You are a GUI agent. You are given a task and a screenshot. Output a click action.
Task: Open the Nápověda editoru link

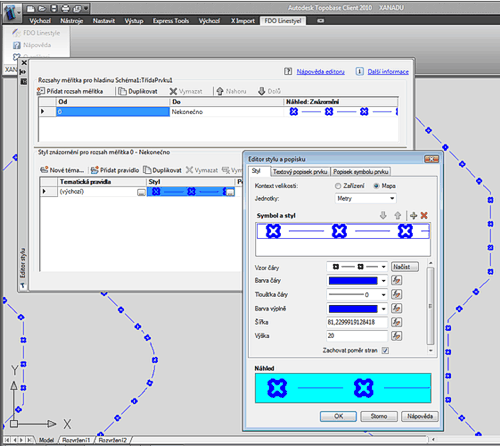[320, 72]
